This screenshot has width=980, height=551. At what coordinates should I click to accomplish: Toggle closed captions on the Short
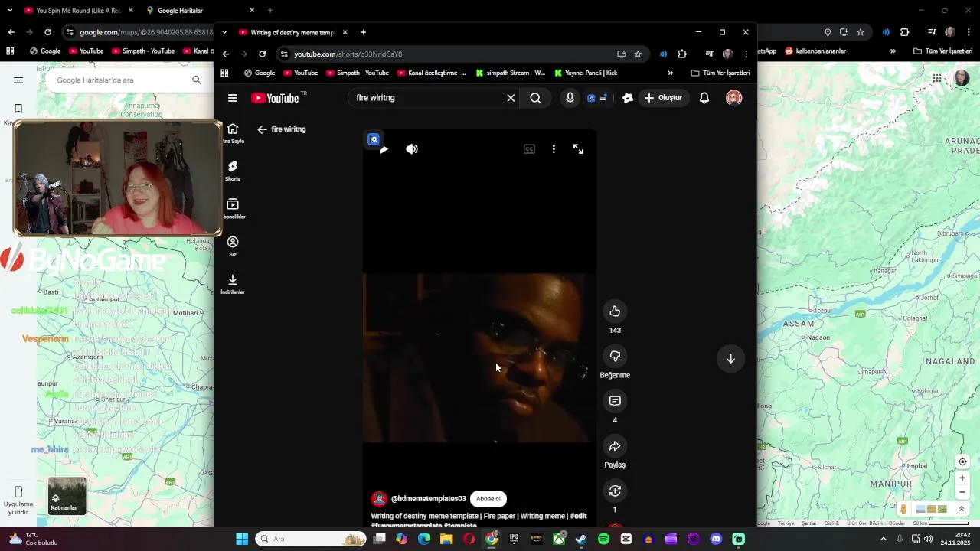529,149
